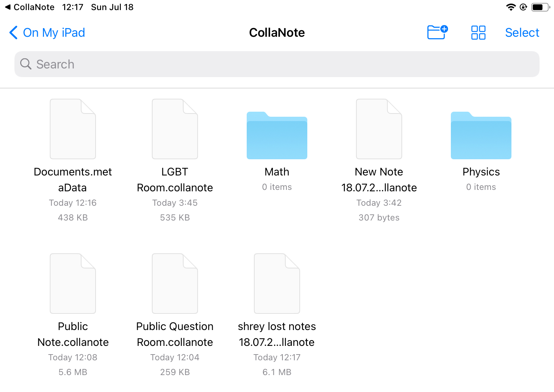Image resolution: width=554 pixels, height=392 pixels.
Task: Switch view with the grid icon
Action: point(478,32)
